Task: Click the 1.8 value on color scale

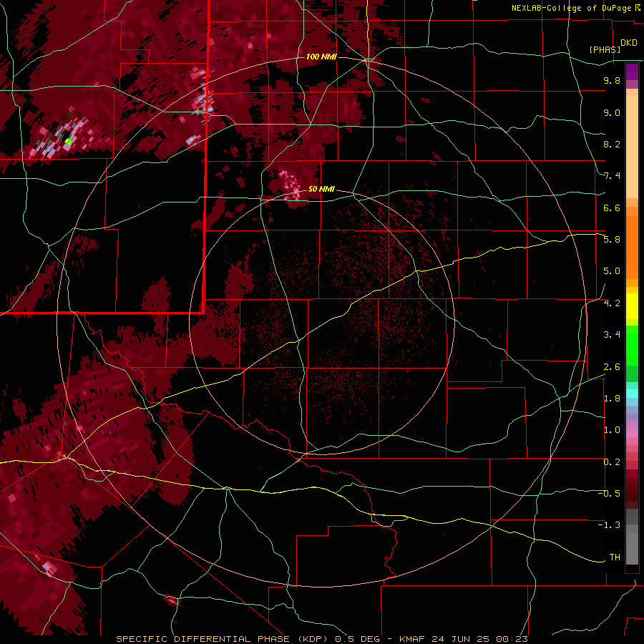Action: (612, 399)
